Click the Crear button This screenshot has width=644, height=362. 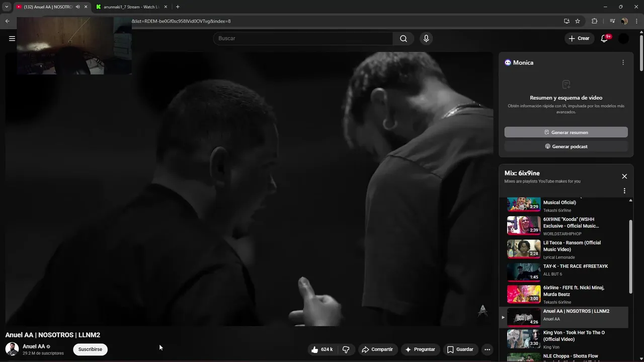point(579,39)
